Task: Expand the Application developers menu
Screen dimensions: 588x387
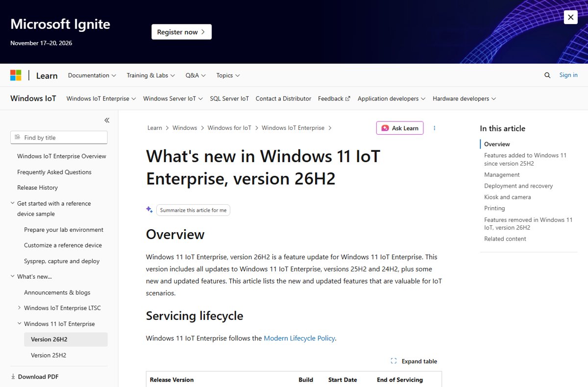Action: (392, 98)
